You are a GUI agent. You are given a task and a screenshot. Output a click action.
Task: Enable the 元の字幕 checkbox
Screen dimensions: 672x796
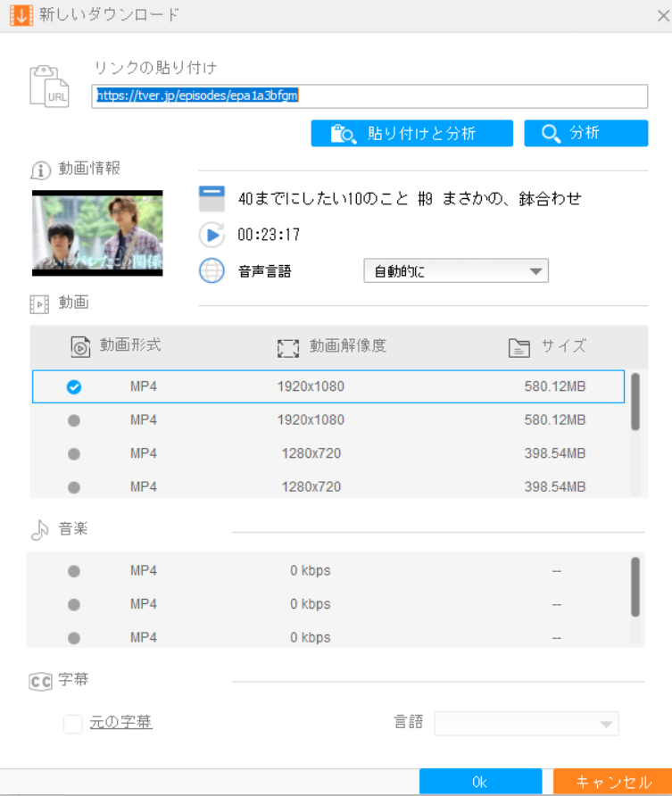click(x=73, y=723)
